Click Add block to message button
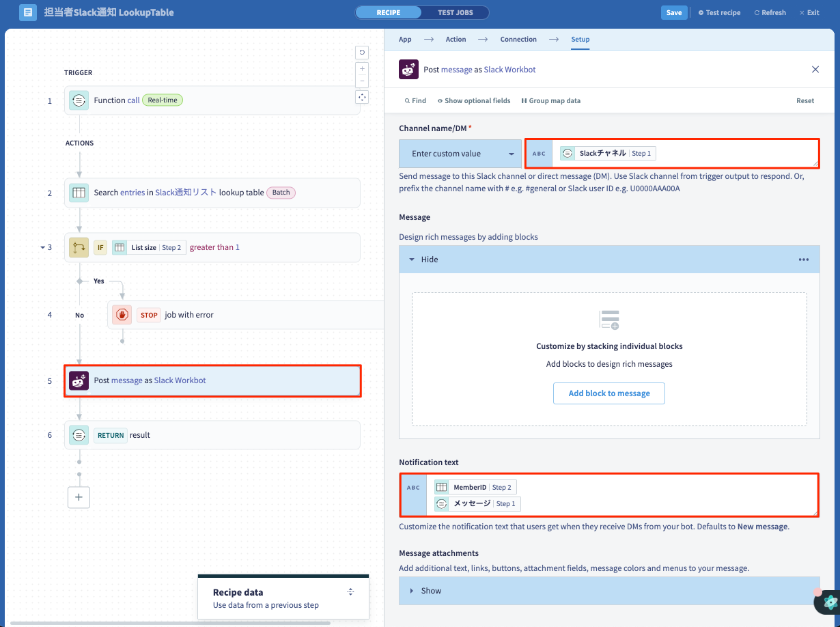 pyautogui.click(x=609, y=393)
